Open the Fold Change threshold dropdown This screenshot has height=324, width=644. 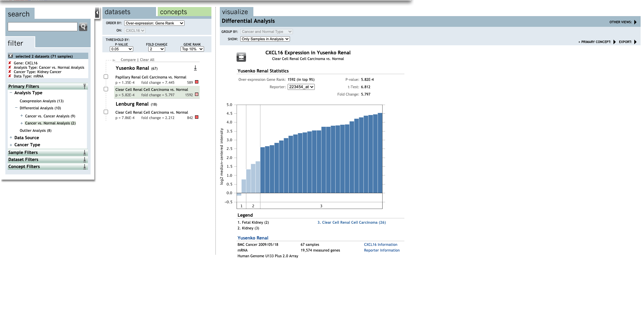(x=157, y=49)
